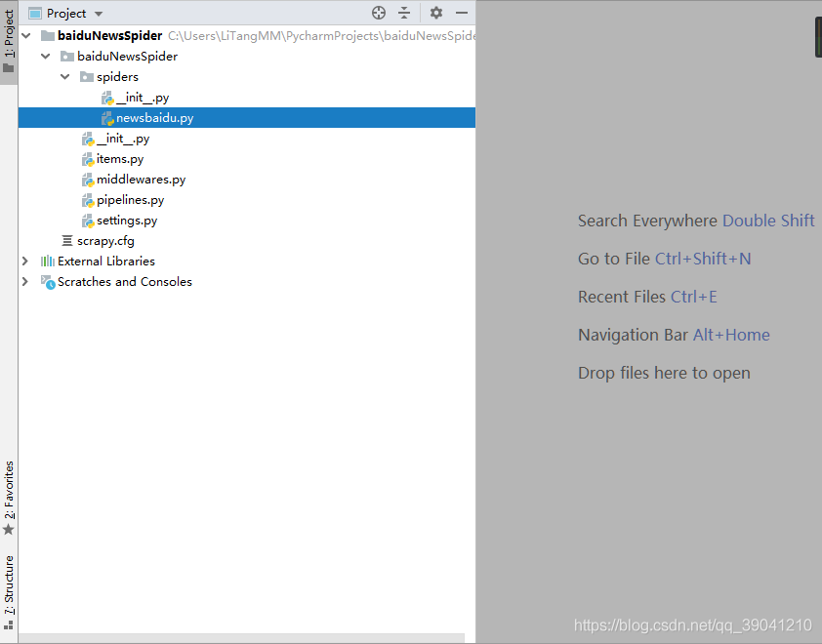This screenshot has height=644, width=822.
Task: Open the Project view dropdown
Action: tap(99, 14)
